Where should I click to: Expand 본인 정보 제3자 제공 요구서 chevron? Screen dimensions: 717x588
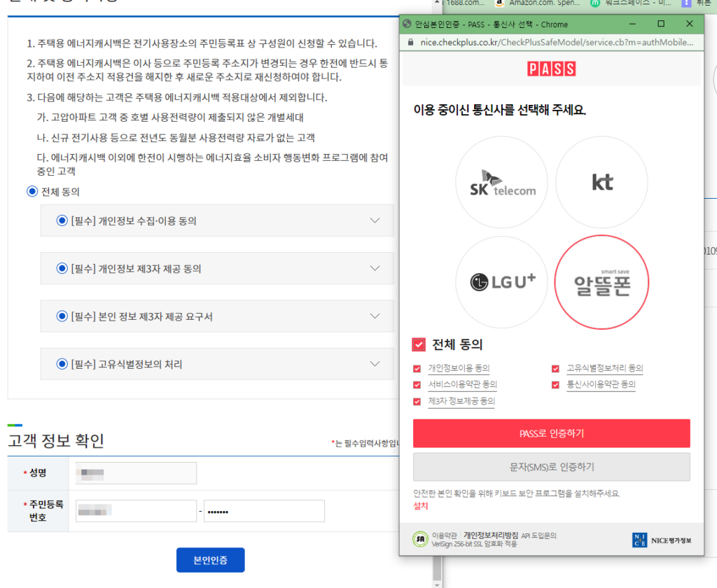coord(375,316)
